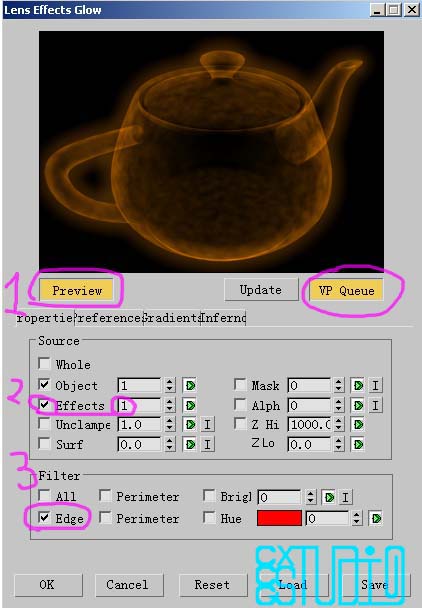Viewport: 422px width, 608px height.
Task: Click the Z Hi value field
Action: (x=309, y=425)
